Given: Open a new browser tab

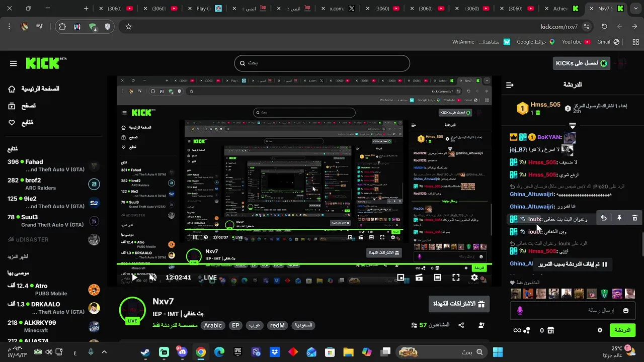Looking at the screenshot, I should 86,9.
